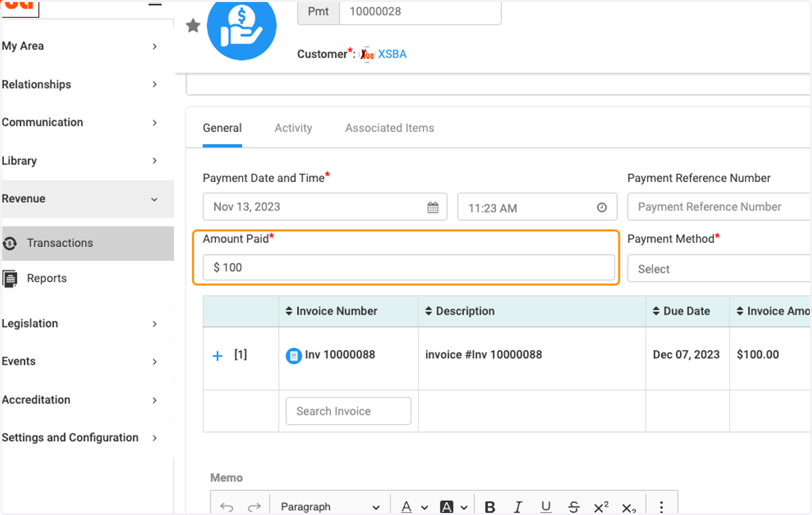Screen dimensions: 812x515
Task: Open the XSBA customer link
Action: coord(392,54)
